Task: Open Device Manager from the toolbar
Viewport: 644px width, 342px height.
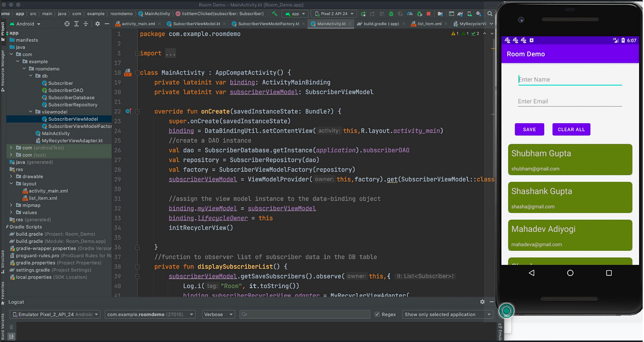Action: (470, 13)
